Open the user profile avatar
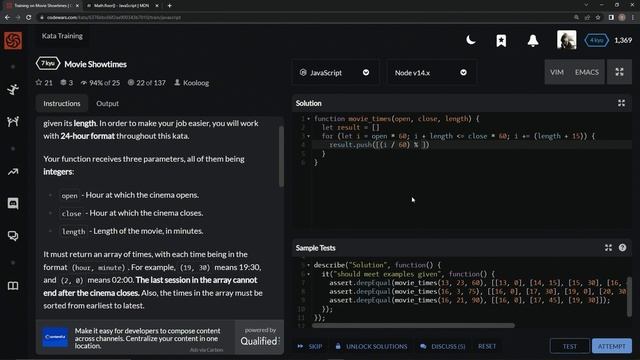Viewport: 640px width, 360px height. tap(567, 40)
